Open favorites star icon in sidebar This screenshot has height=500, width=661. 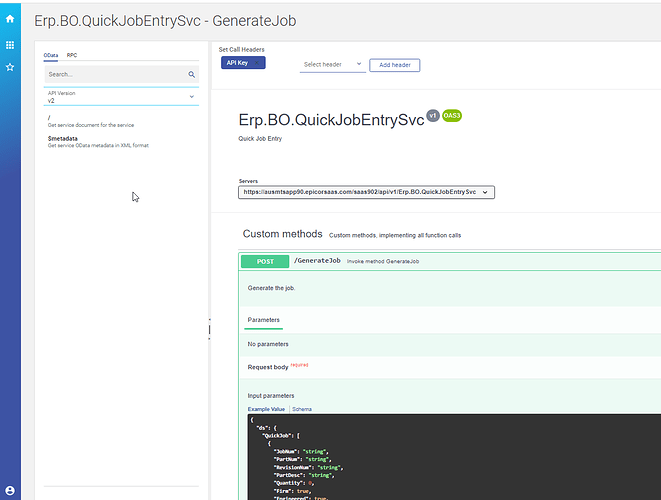(10, 67)
